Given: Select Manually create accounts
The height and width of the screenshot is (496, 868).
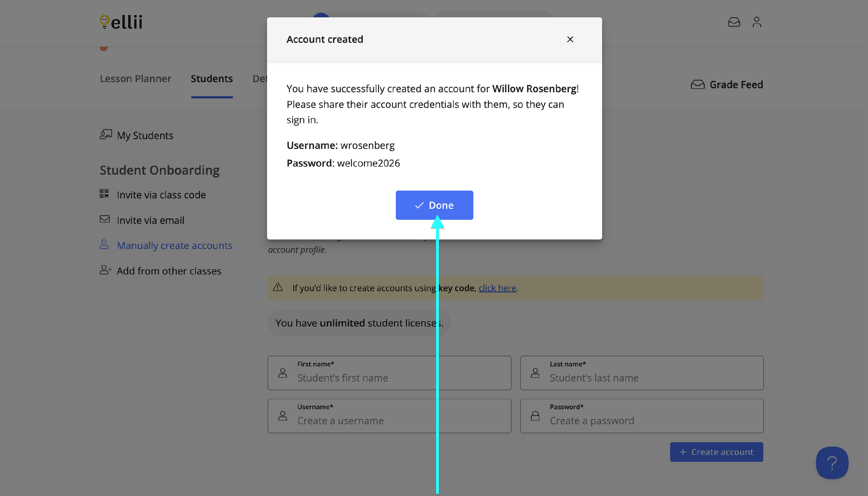Looking at the screenshot, I should coord(174,246).
